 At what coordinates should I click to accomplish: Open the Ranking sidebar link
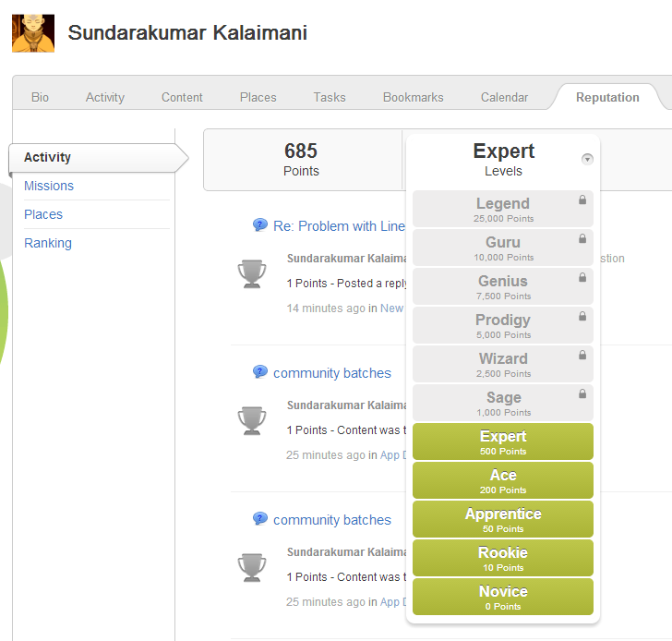click(x=48, y=243)
